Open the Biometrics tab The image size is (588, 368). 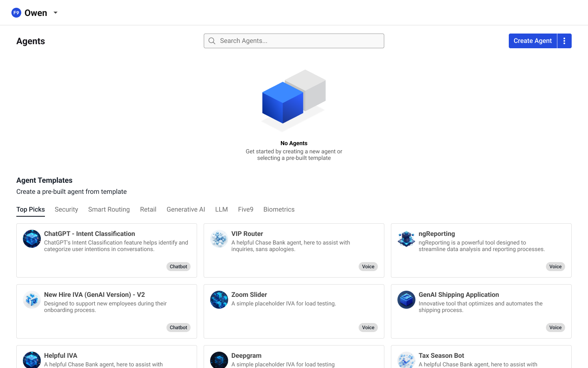(x=279, y=209)
